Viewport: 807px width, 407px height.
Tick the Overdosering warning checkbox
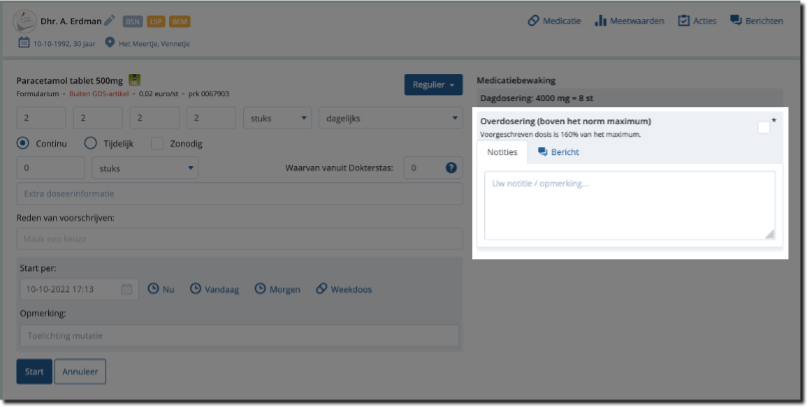pyautogui.click(x=764, y=127)
